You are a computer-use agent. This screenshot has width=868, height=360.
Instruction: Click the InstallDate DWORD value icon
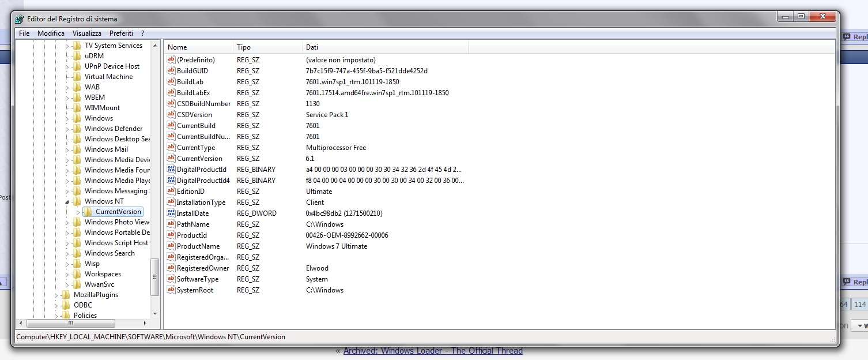[x=171, y=213]
